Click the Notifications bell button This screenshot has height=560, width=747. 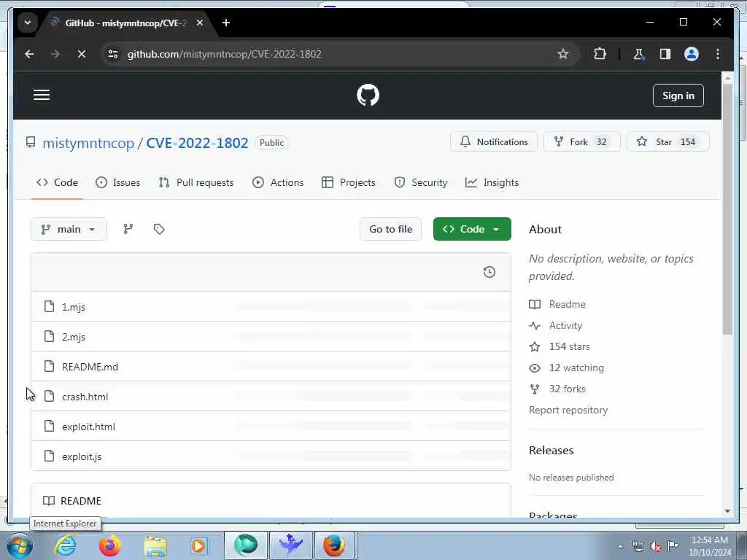tap(494, 142)
